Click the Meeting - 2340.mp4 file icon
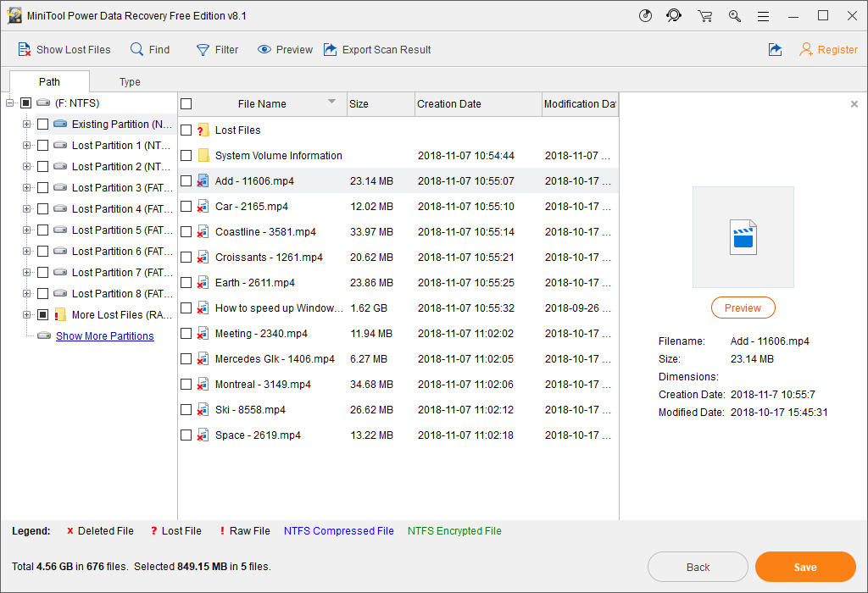Image resolution: width=868 pixels, height=593 pixels. pos(203,334)
